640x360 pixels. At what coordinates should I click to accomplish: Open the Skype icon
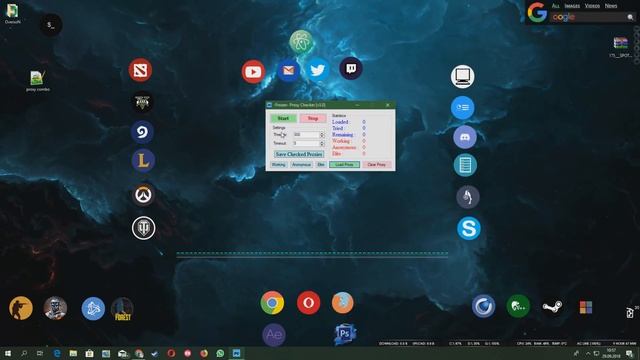click(469, 228)
